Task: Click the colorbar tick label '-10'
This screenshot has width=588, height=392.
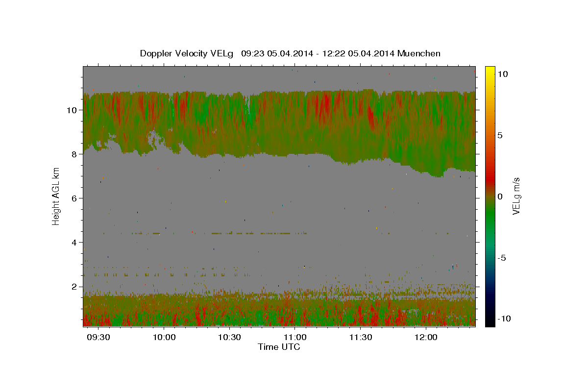Action: (505, 319)
